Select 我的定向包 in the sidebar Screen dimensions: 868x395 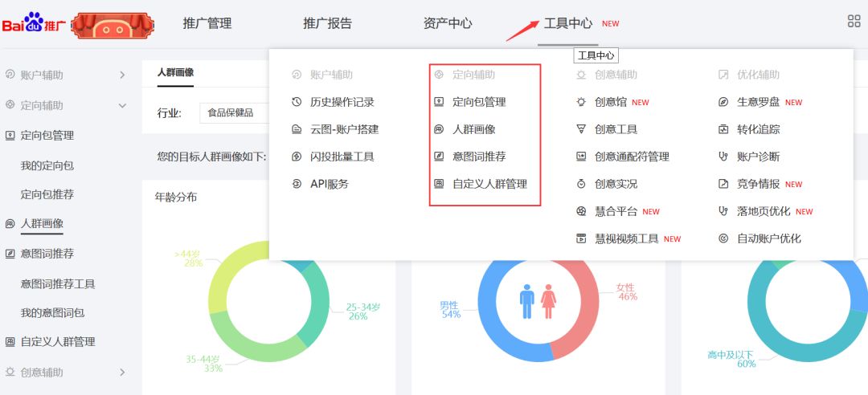(47, 165)
